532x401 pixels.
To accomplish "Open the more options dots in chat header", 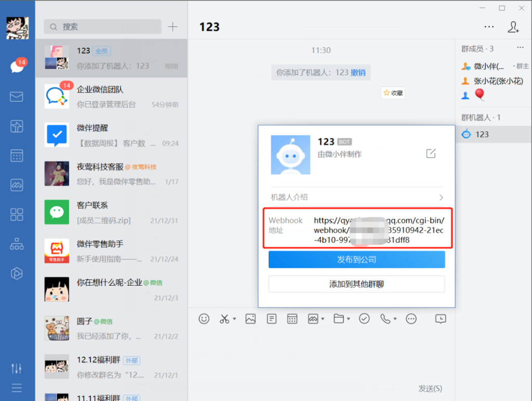I will 489,26.
